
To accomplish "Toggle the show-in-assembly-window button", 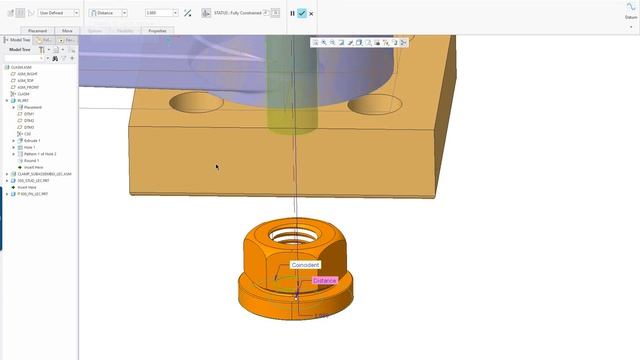I will click(x=20, y=13).
